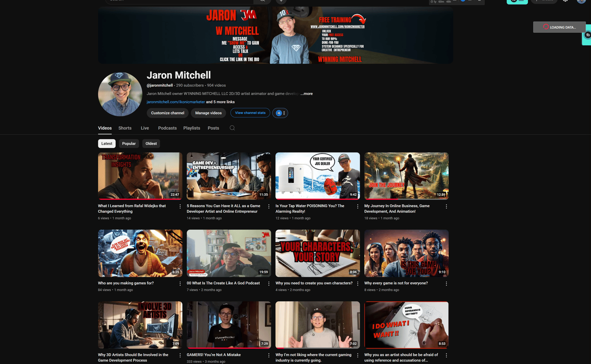Viewport: 591px width, 364px height.
Task: Open the Playlists tab
Action: pos(192,128)
